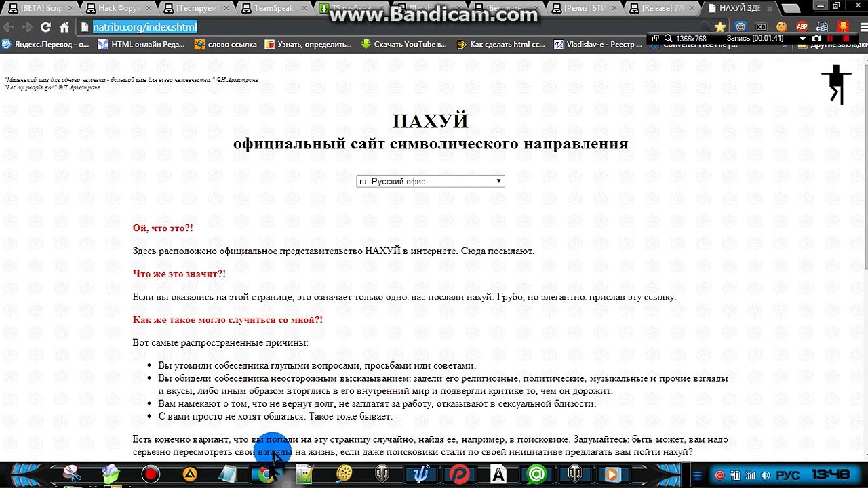Expand the ru: Русский офис language dropdown
This screenshot has width=868, height=488.
tap(431, 181)
